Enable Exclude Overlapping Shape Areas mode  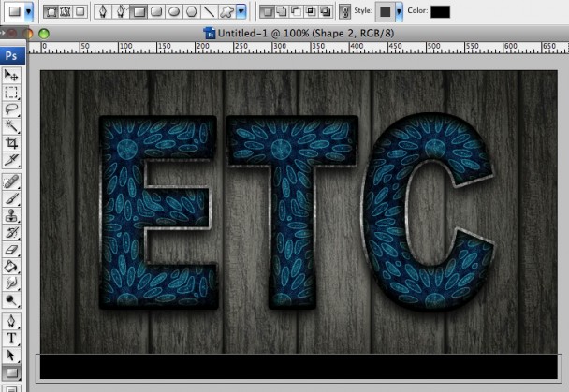[x=326, y=12]
